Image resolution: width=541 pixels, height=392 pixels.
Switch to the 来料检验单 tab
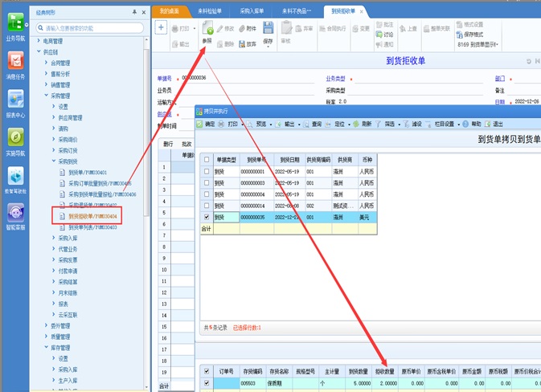point(210,11)
